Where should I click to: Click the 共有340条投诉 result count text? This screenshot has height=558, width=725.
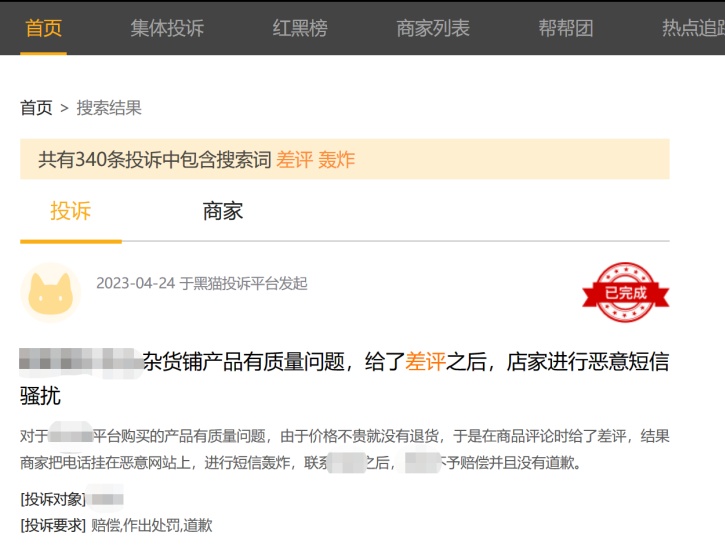154,159
